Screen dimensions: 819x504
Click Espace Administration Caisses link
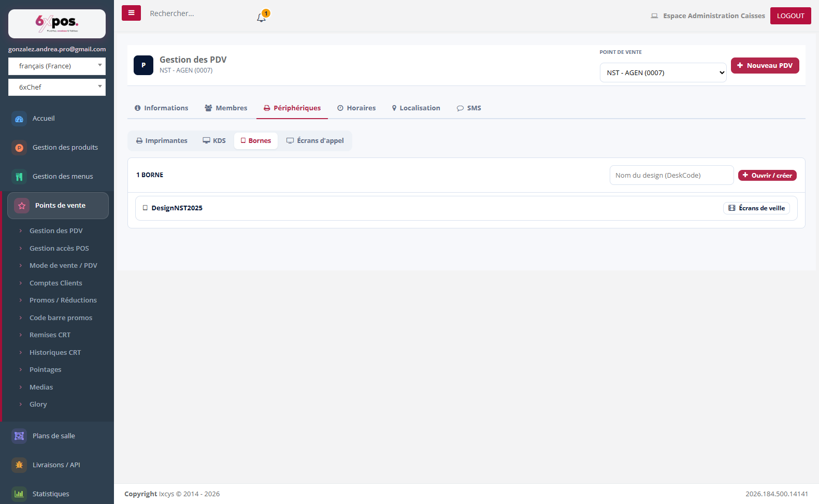click(714, 16)
